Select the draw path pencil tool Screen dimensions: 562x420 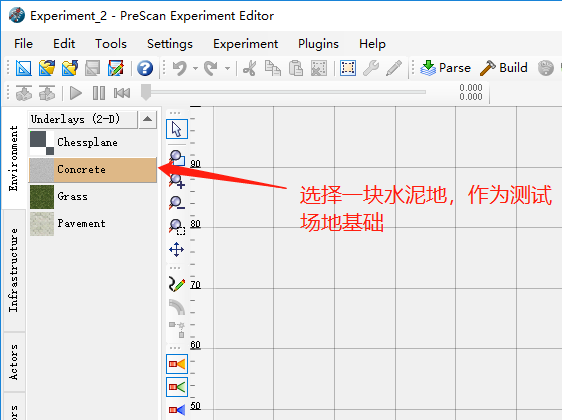pyautogui.click(x=177, y=284)
